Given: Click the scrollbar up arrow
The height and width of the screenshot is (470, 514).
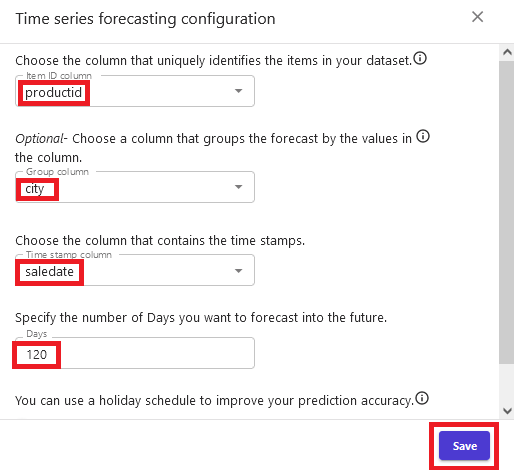Looking at the screenshot, I should pos(507,52).
